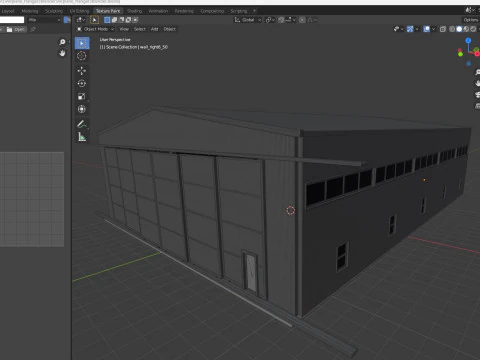Click the perspective/orthographic grid gizmo icon
This screenshot has height=360, width=480.
pos(477,106)
